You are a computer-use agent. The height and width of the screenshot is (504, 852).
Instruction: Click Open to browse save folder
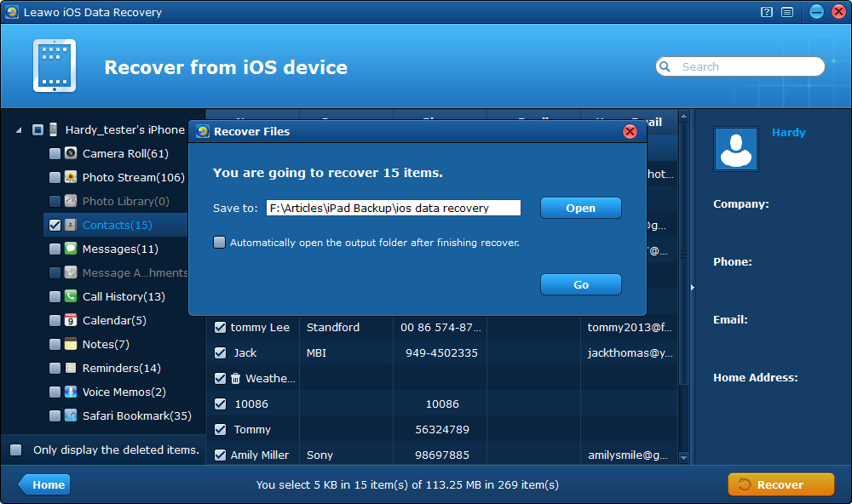[x=581, y=208]
